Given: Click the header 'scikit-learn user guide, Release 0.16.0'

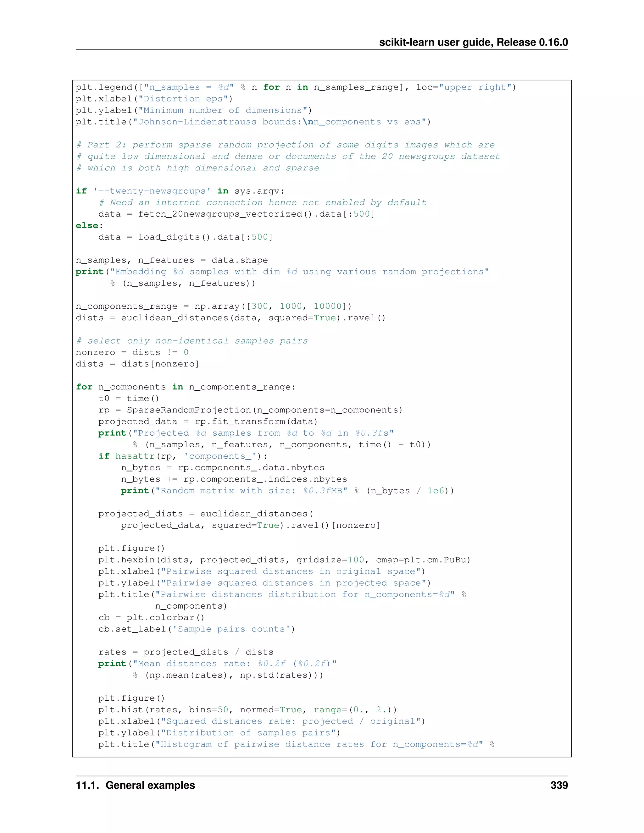Looking at the screenshot, I should pos(474,42).
